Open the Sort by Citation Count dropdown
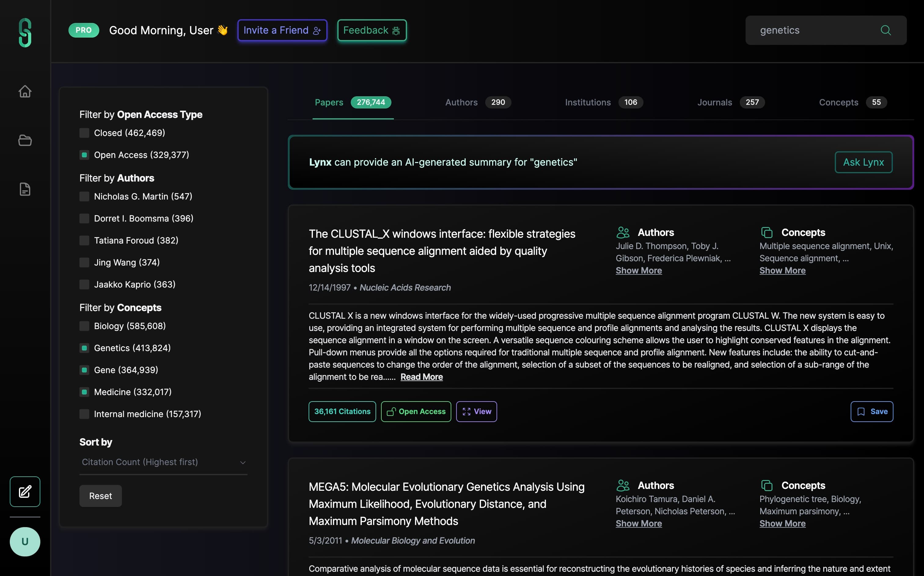The width and height of the screenshot is (924, 576). pos(163,462)
